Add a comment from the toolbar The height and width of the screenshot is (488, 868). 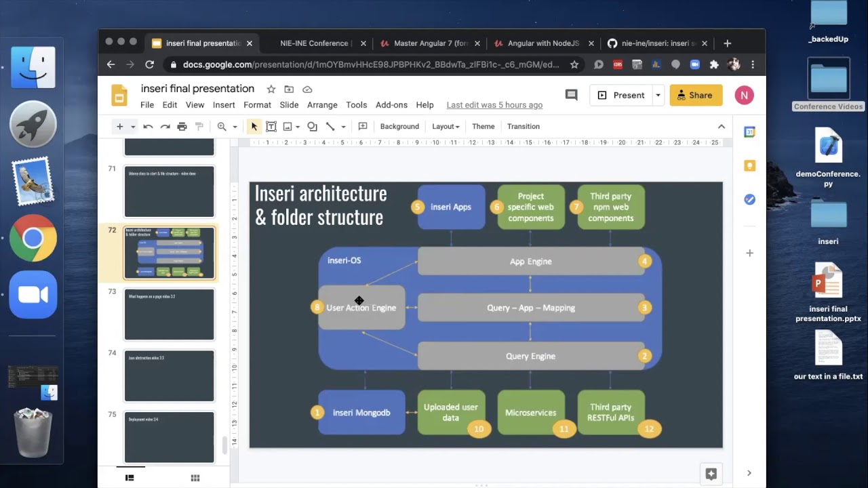tap(363, 127)
